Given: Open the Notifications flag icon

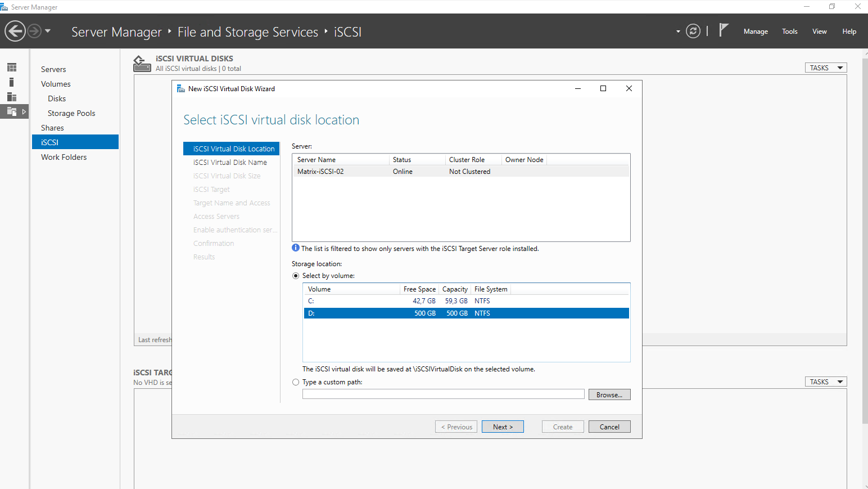Looking at the screenshot, I should tap(724, 30).
